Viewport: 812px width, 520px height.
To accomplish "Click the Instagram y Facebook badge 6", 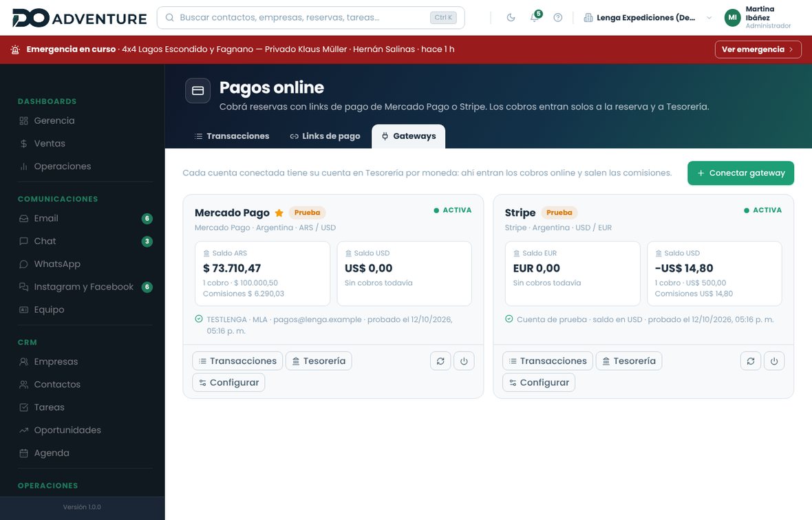I will click(x=147, y=287).
